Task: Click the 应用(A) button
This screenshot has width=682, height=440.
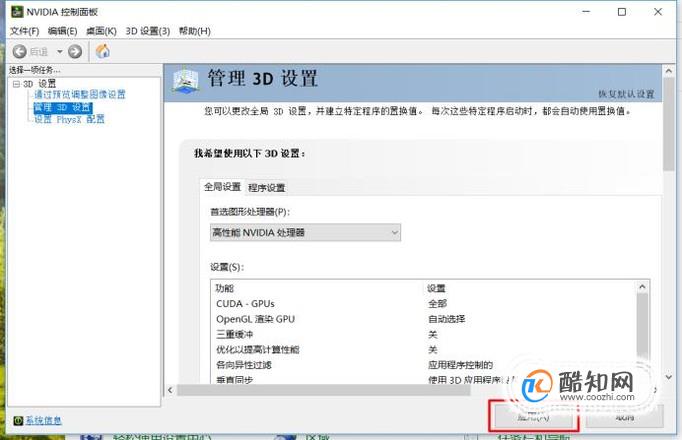Action: [533, 417]
